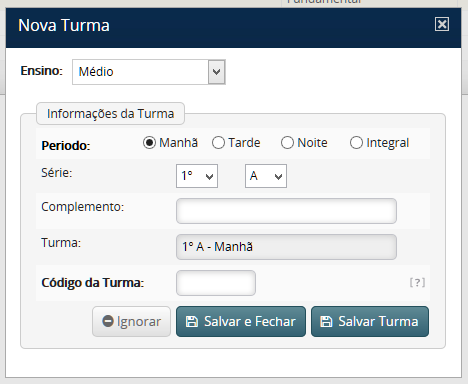Click the Código da Turma input field

(216, 283)
